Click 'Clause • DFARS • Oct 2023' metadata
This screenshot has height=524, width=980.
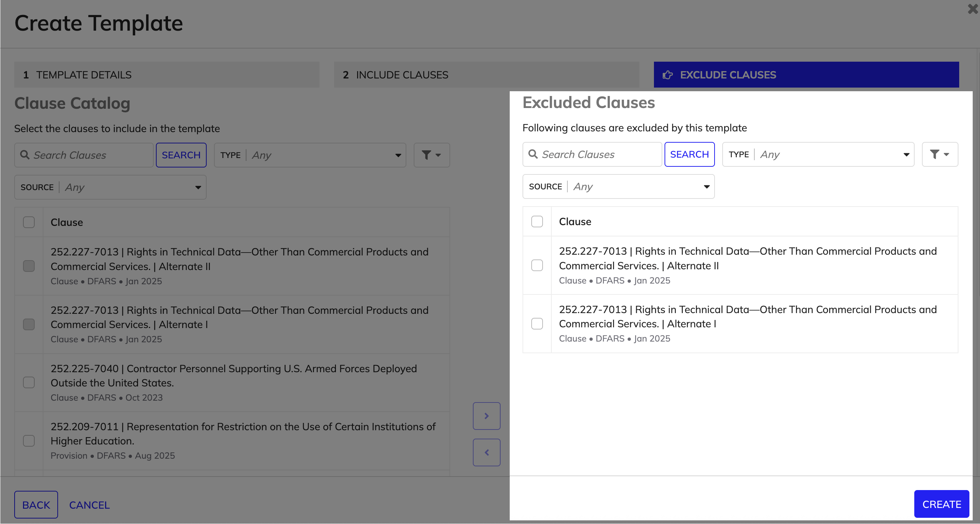[107, 397]
